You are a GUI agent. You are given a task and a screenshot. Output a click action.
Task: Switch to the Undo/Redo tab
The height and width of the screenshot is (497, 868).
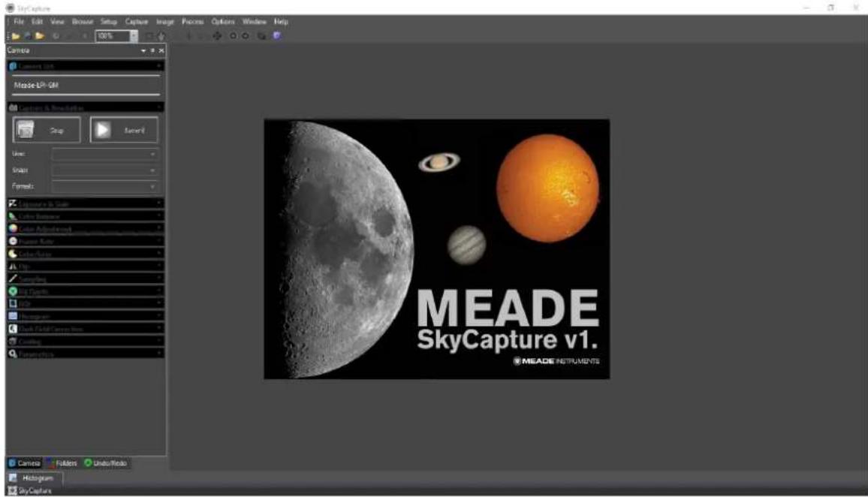click(106, 463)
